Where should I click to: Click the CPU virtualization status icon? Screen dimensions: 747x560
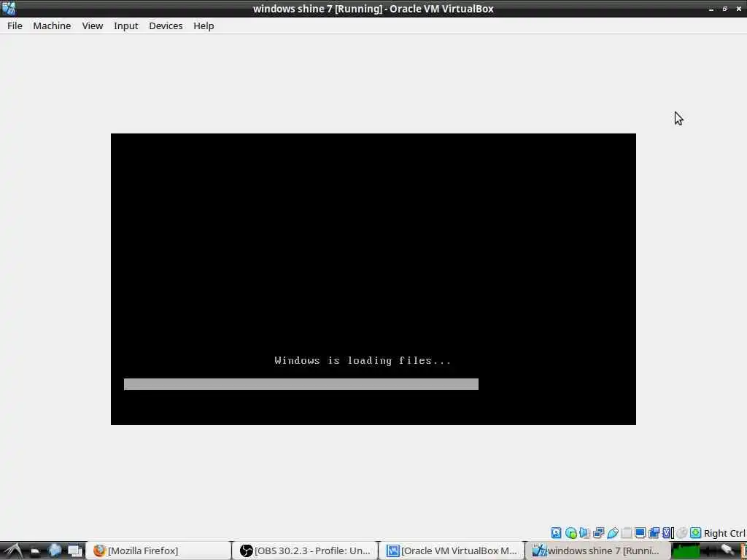coord(667,532)
